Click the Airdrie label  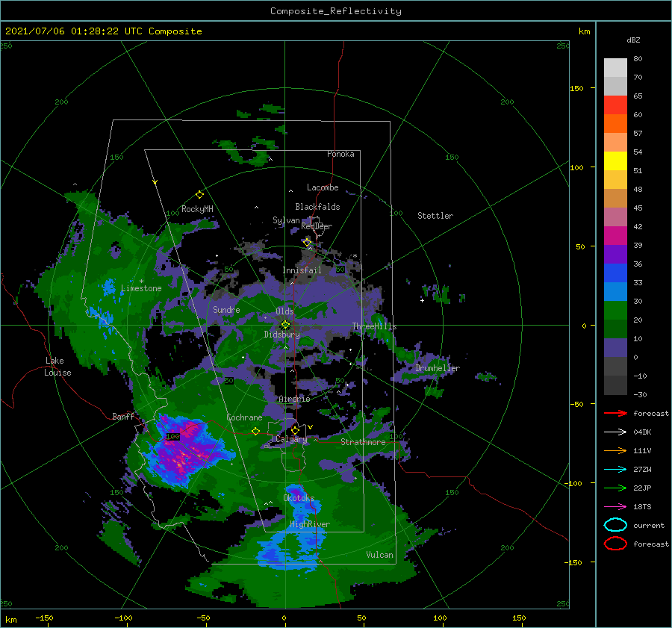tap(294, 399)
